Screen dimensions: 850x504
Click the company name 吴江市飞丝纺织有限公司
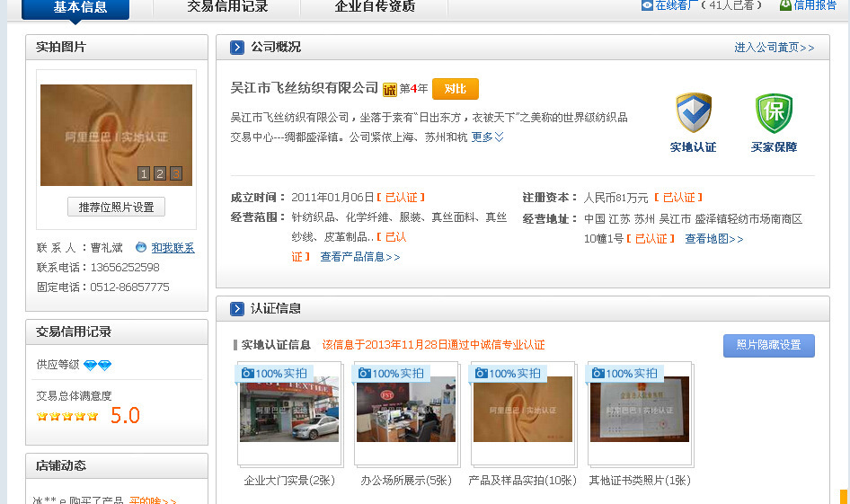click(304, 88)
